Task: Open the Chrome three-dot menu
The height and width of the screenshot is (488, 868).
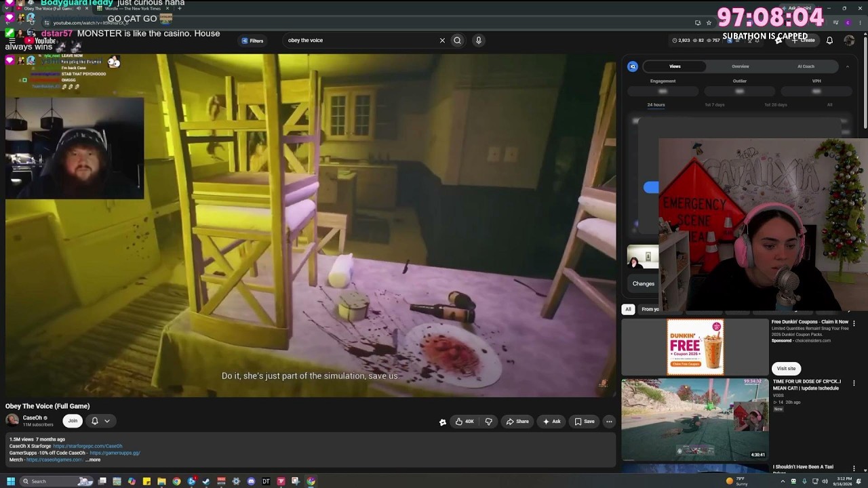Action: [859, 22]
